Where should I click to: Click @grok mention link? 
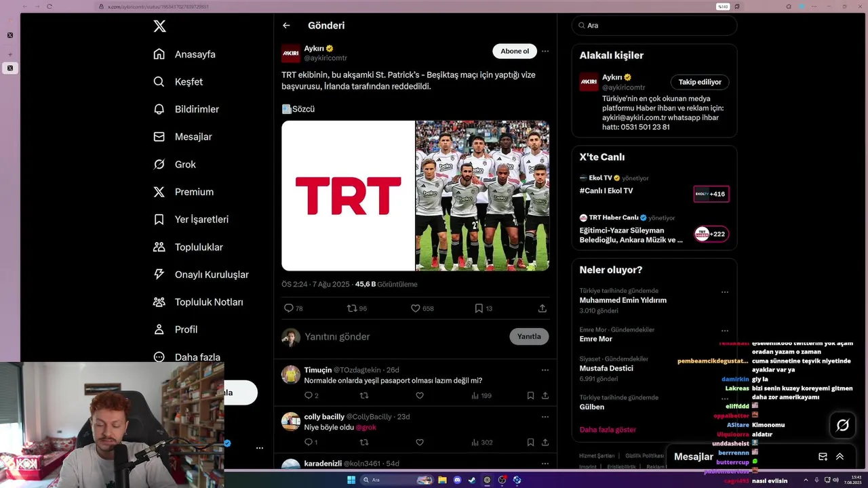click(366, 428)
